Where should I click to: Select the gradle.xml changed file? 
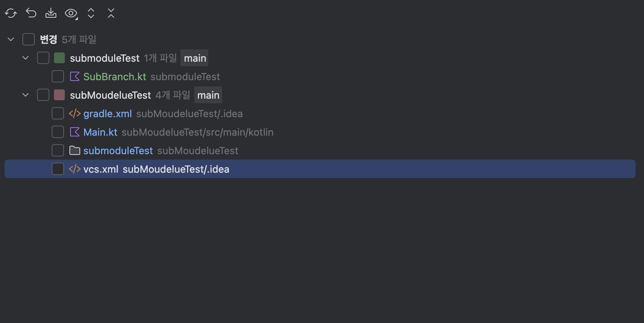(108, 113)
